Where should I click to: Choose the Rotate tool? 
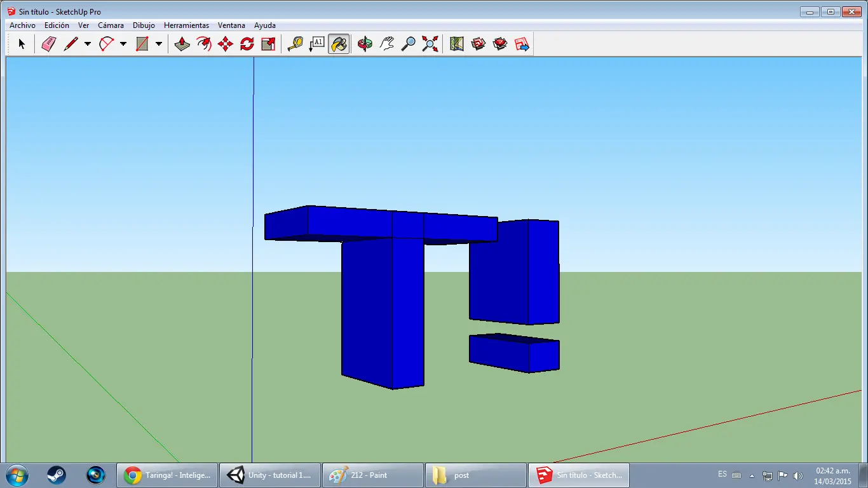tap(247, 44)
